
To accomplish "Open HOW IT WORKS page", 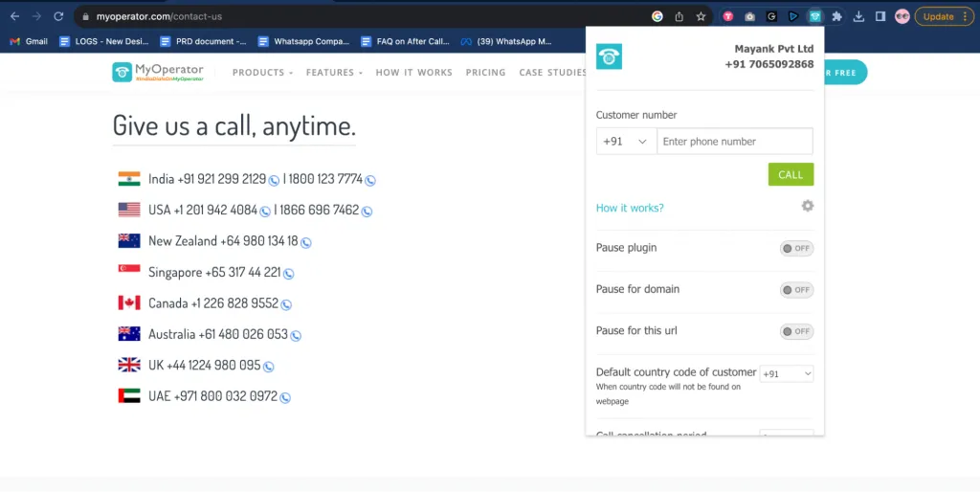I will pyautogui.click(x=413, y=73).
